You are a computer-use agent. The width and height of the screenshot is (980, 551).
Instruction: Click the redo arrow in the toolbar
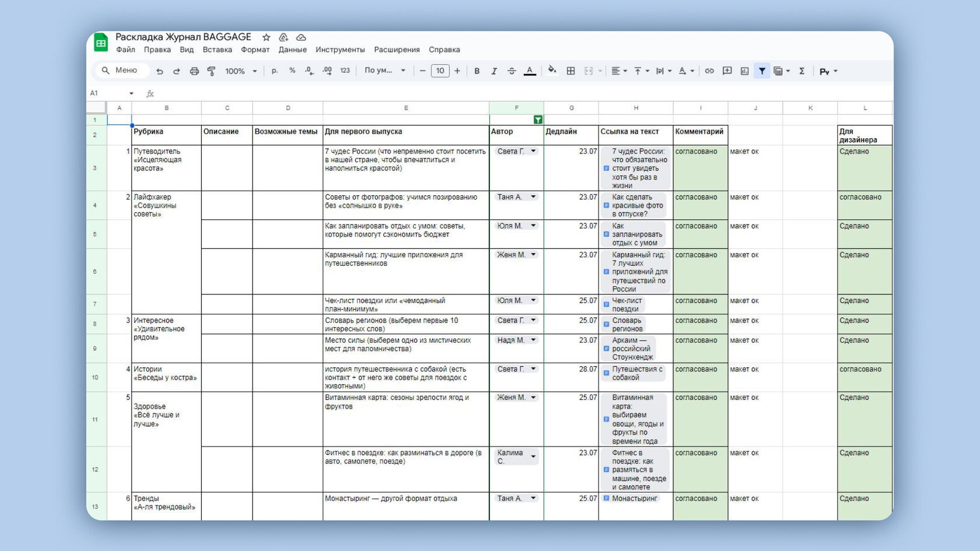point(176,71)
